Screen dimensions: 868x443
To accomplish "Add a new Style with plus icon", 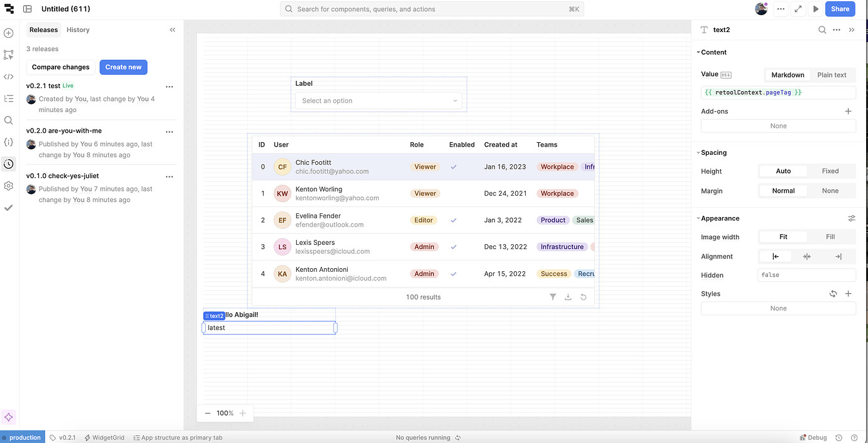I will pyautogui.click(x=848, y=294).
